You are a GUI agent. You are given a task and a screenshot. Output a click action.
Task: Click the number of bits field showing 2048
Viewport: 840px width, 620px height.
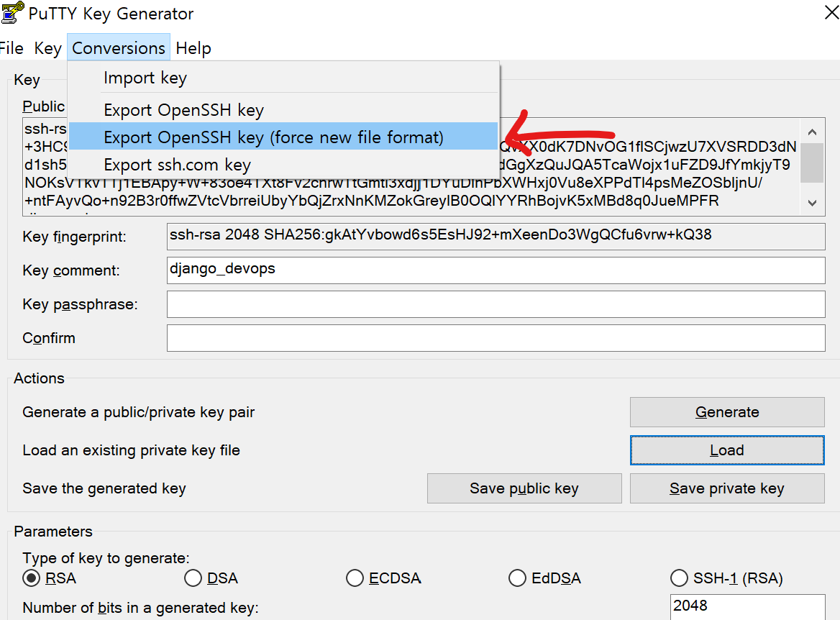click(x=747, y=606)
